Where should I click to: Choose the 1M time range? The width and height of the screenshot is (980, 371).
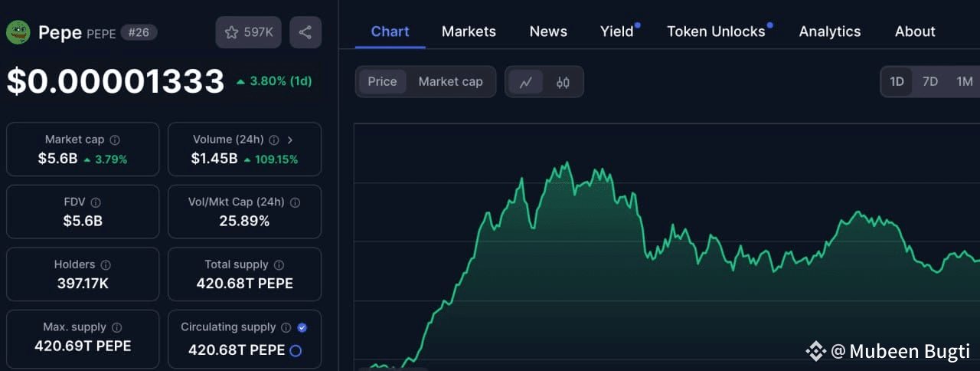pos(965,82)
